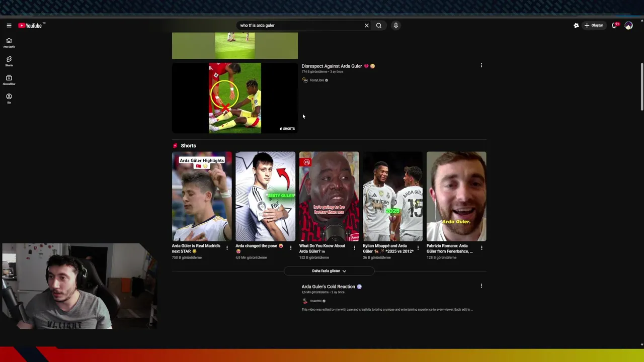
Task: Clear the search box with X
Action: coord(366,26)
